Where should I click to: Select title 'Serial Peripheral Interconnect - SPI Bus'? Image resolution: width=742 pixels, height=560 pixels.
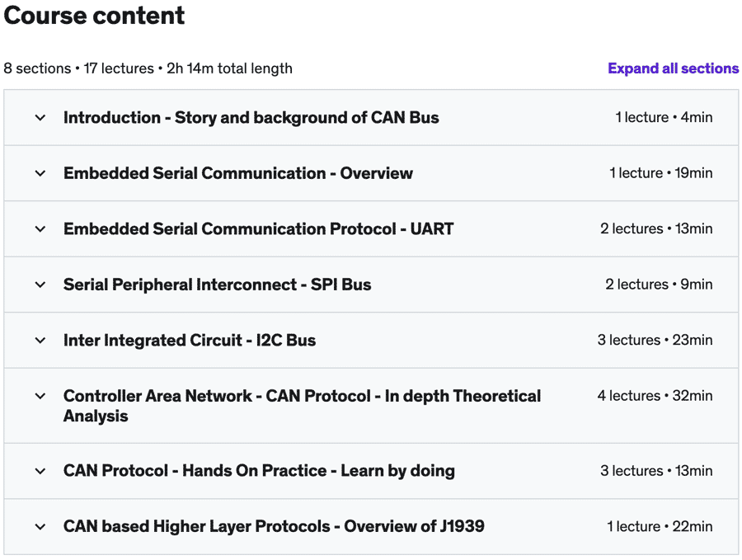click(x=217, y=285)
